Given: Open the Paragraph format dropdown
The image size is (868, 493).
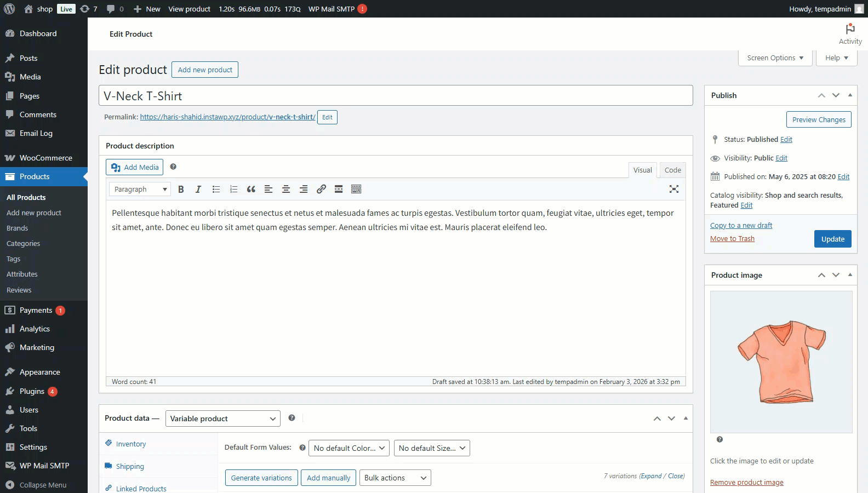Looking at the screenshot, I should 140,189.
